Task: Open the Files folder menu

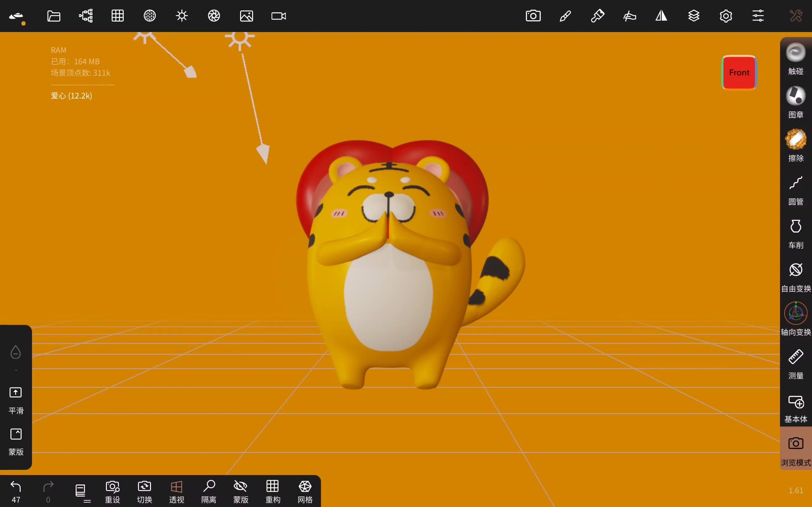Action: coord(54,16)
